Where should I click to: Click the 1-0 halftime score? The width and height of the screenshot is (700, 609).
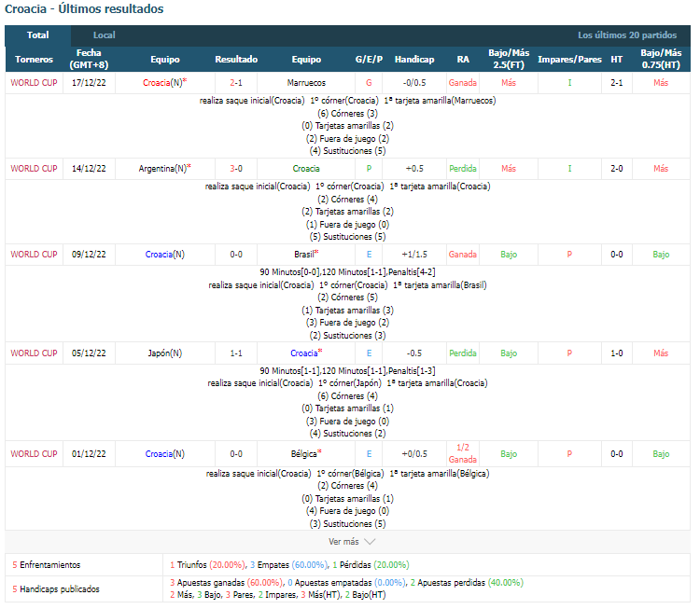tap(617, 353)
